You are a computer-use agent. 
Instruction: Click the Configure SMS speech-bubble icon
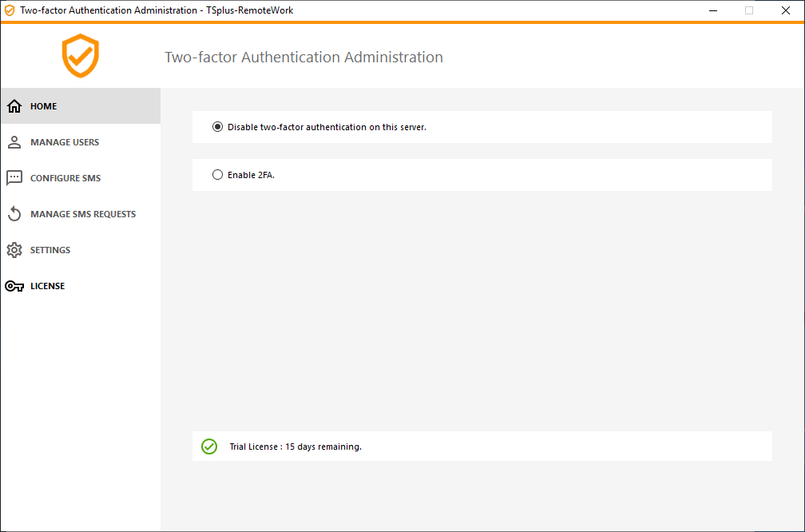coord(14,177)
